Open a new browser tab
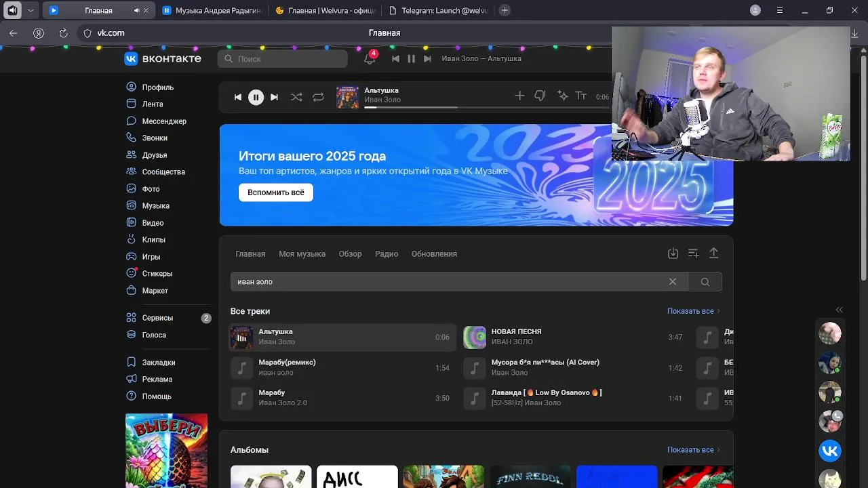 (505, 10)
